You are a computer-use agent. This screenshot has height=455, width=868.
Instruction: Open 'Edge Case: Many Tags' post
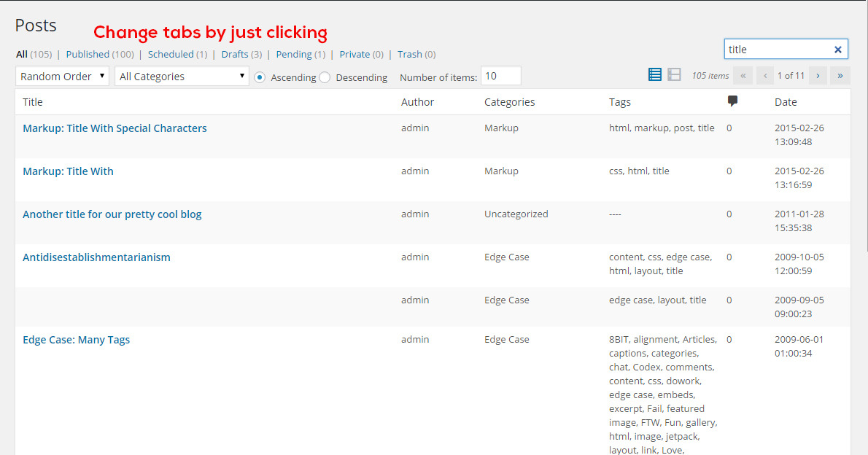tap(76, 340)
